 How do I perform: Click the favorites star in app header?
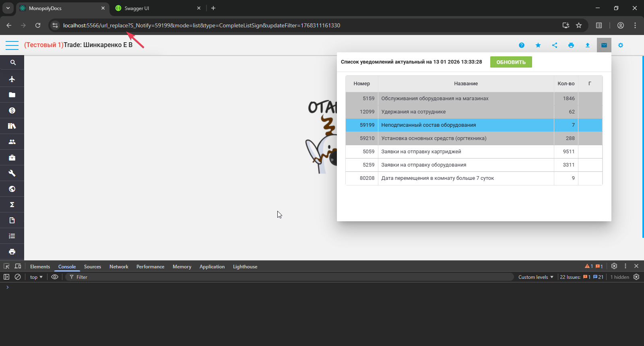538,45
